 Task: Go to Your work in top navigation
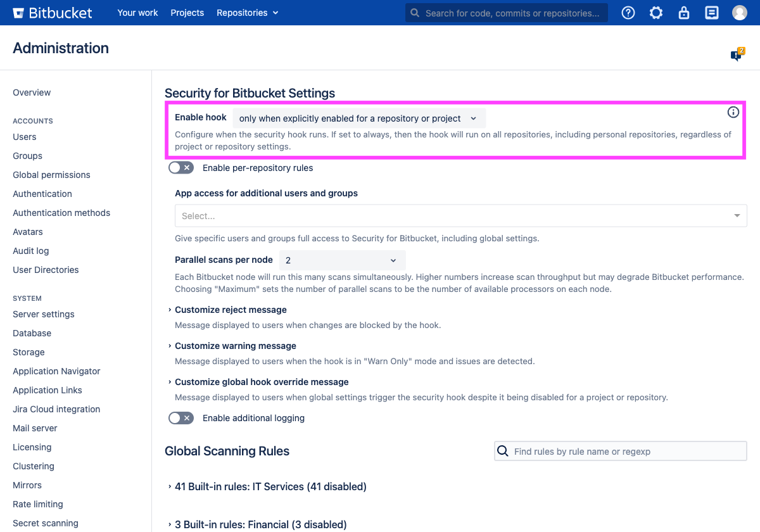[x=137, y=13]
